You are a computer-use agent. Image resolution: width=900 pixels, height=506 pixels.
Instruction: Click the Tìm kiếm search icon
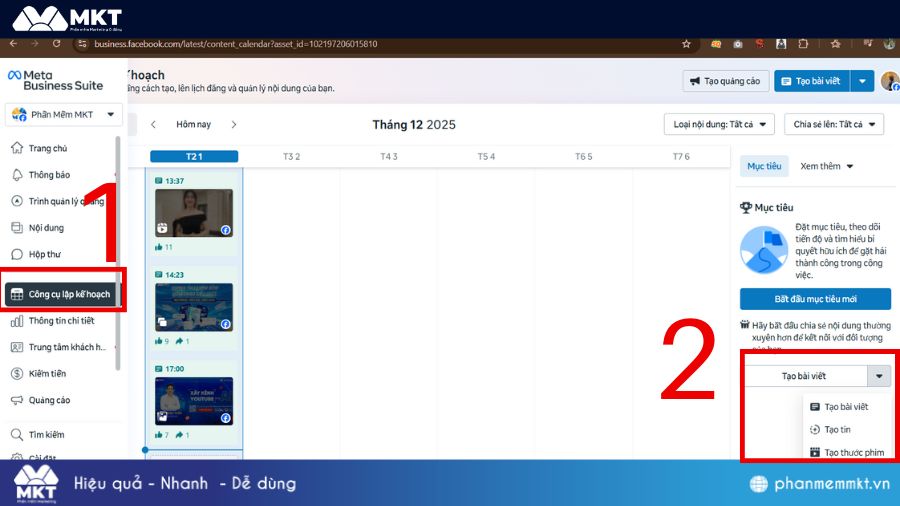(17, 435)
